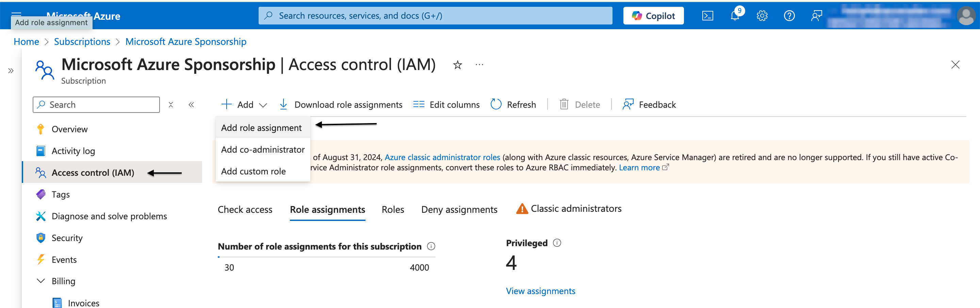Click the role assignments usage bar
Viewport: 980px width, 308px height.
pos(326,257)
